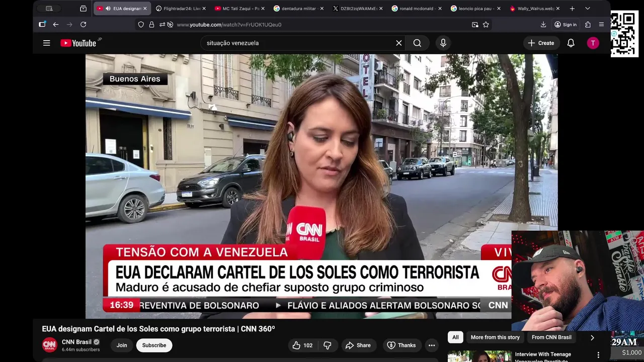644x362 pixels.
Task: Open the Interview With Teenage video thumbnail
Action: coord(479,356)
